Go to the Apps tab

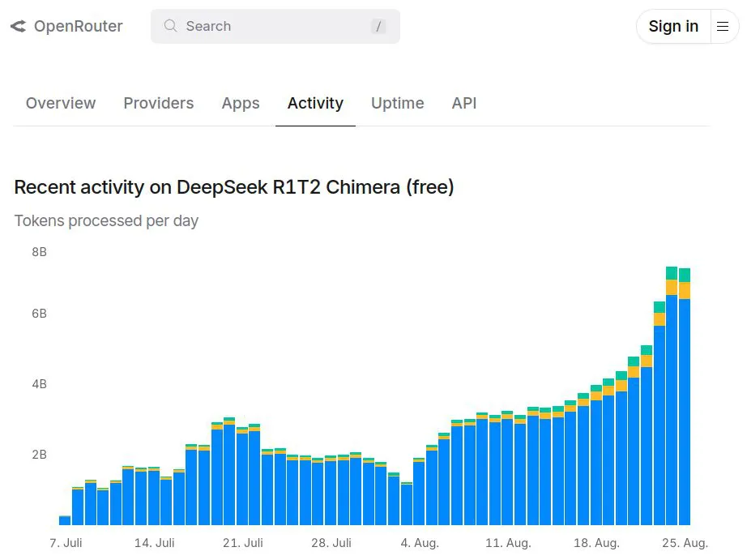click(241, 104)
